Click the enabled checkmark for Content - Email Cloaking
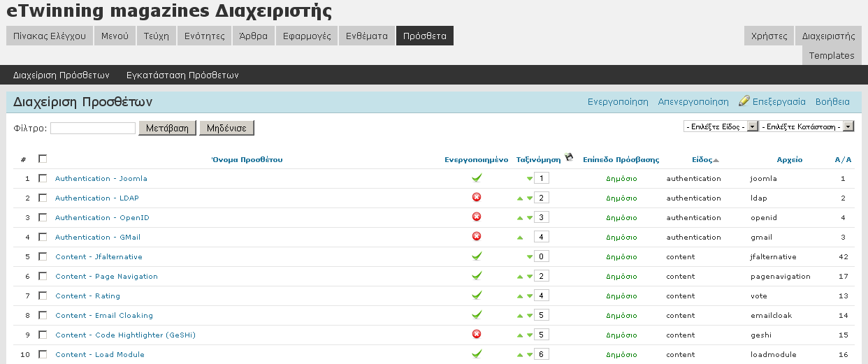 coord(477,315)
